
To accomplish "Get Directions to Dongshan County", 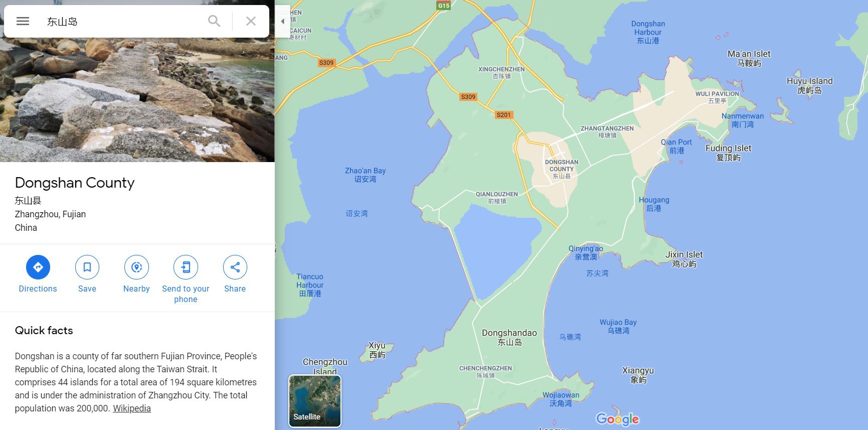I will pyautogui.click(x=38, y=267).
